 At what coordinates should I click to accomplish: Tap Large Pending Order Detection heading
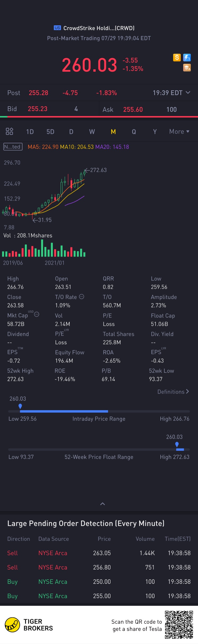(86, 523)
